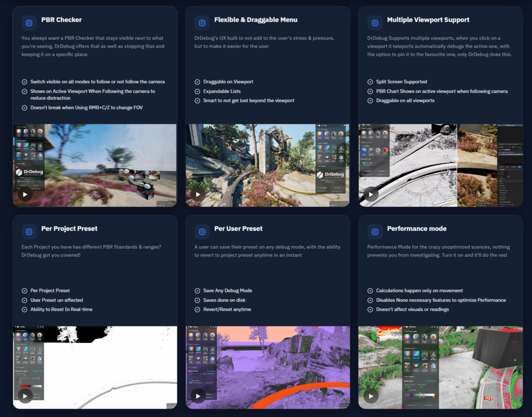532x417 pixels.
Task: Click check icon next to Split Screen Supported
Action: (370, 82)
